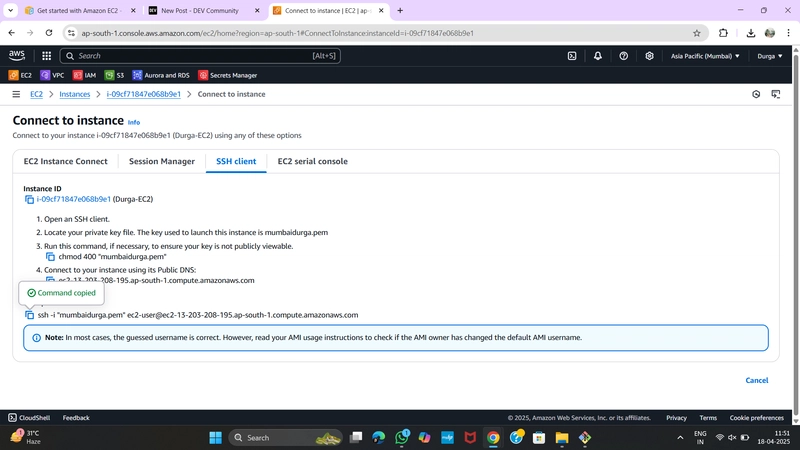Image resolution: width=800 pixels, height=450 pixels.
Task: Switch to the EC2 Instance Connect tab
Action: click(65, 161)
